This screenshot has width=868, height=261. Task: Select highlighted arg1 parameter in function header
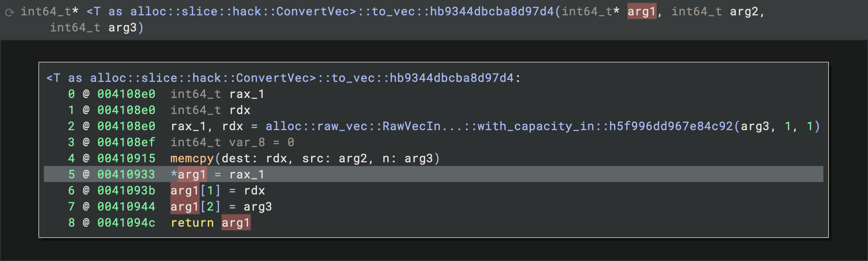tap(642, 12)
